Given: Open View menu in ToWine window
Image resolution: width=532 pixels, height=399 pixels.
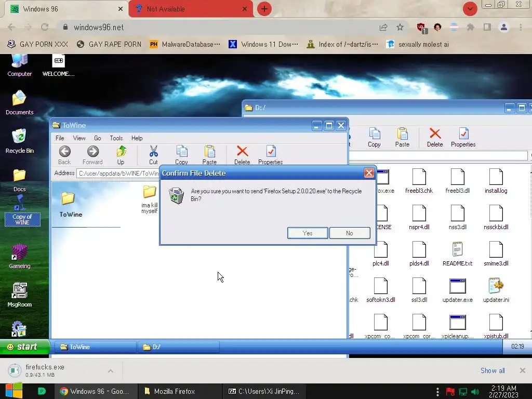Looking at the screenshot, I should (x=79, y=138).
